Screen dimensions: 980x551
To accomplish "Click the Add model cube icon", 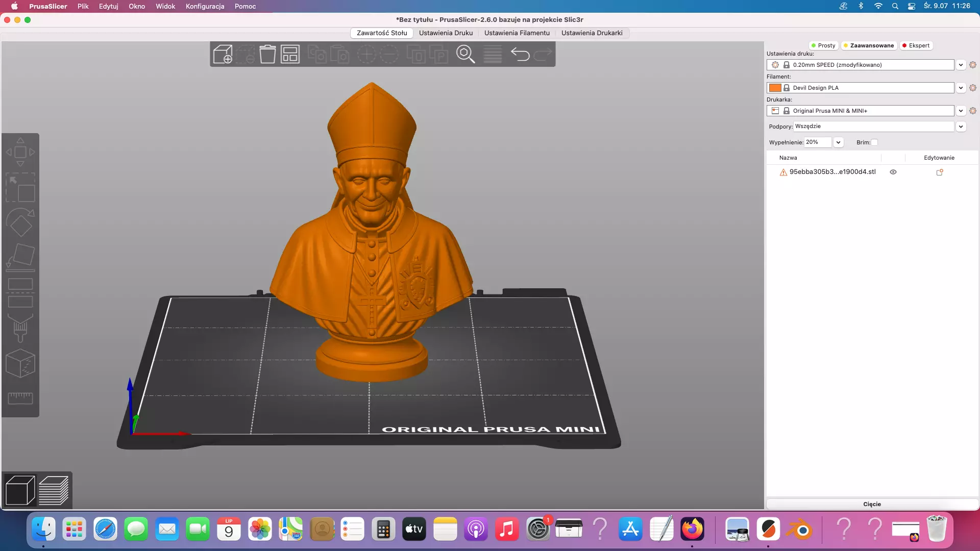I will point(223,54).
